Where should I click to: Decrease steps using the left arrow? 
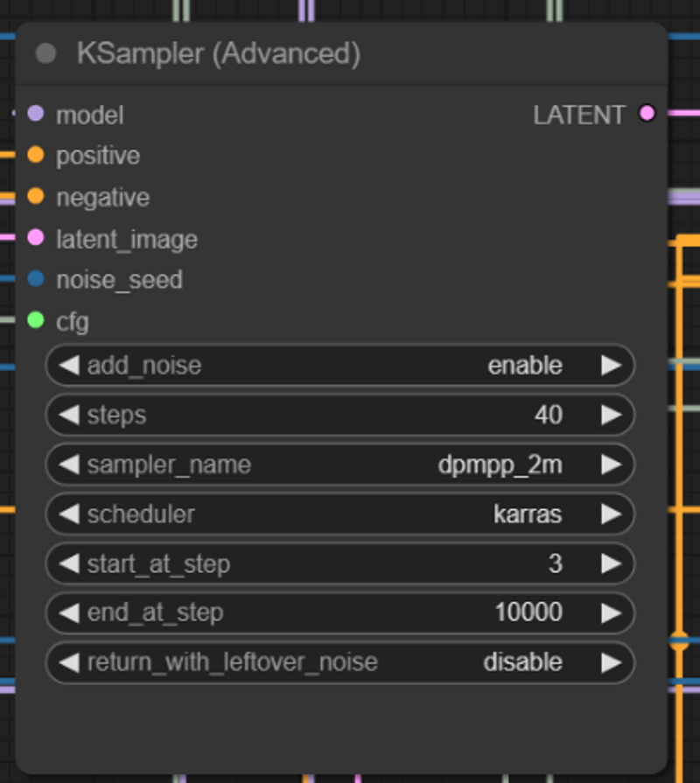[68, 415]
